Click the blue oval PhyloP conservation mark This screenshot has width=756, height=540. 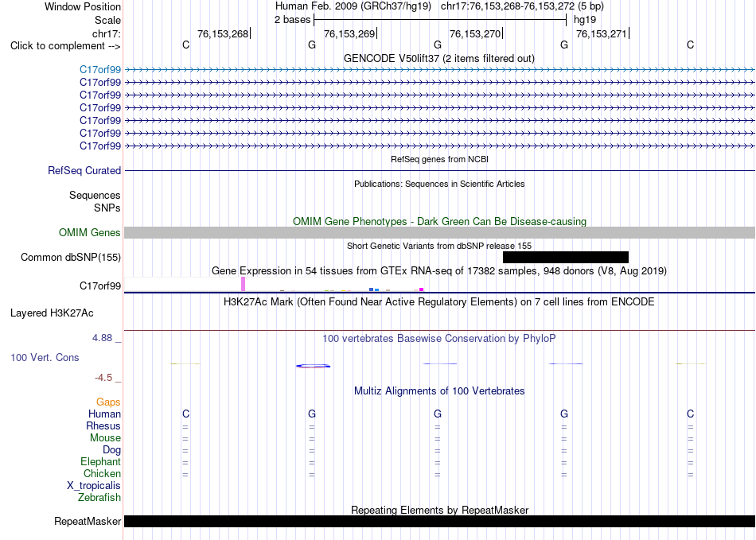tap(313, 366)
